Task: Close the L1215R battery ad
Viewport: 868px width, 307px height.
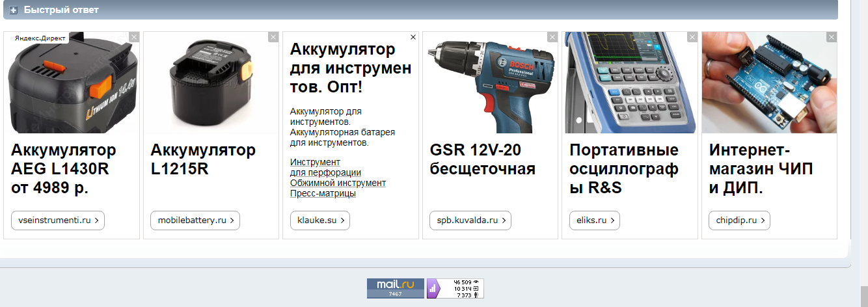Action: point(273,37)
